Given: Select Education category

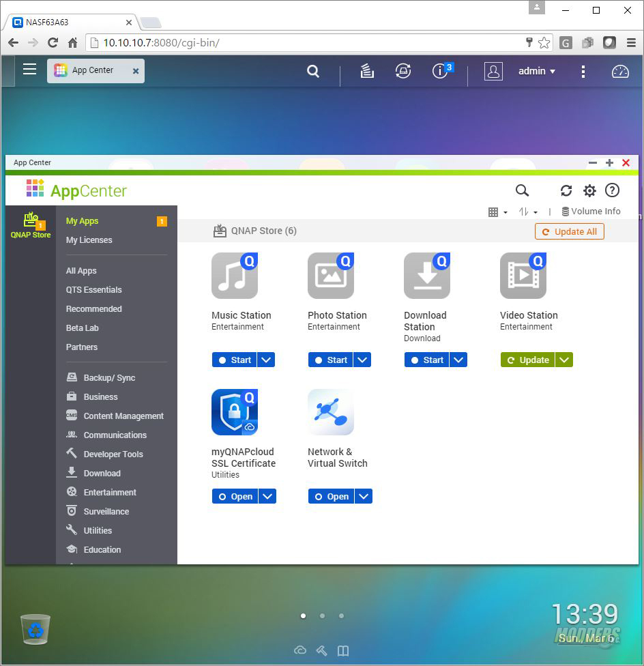Looking at the screenshot, I should 94,549.
